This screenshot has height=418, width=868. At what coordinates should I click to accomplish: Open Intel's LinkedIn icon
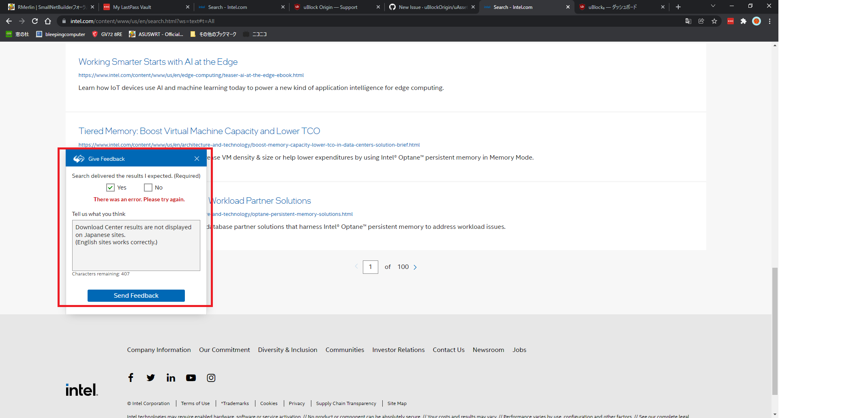(171, 377)
